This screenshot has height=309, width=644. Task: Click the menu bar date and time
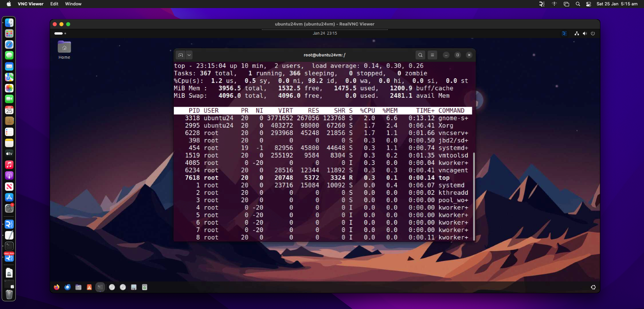point(617,4)
